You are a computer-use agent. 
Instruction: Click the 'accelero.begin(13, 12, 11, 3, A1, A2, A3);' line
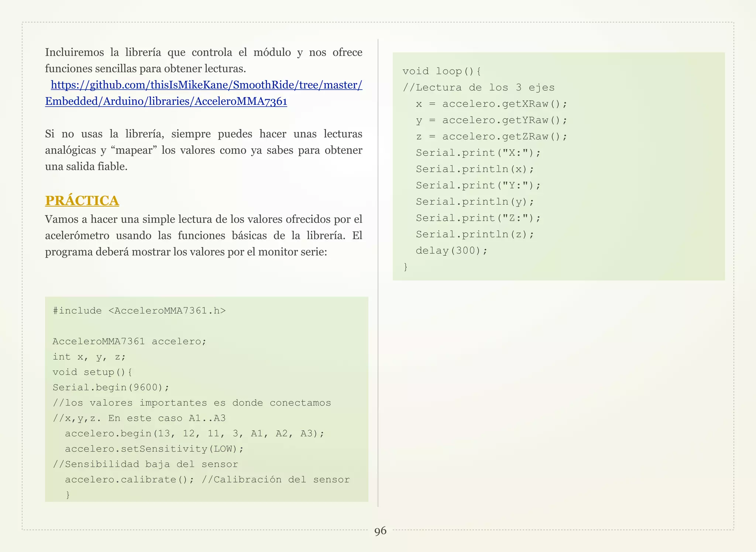tap(195, 434)
